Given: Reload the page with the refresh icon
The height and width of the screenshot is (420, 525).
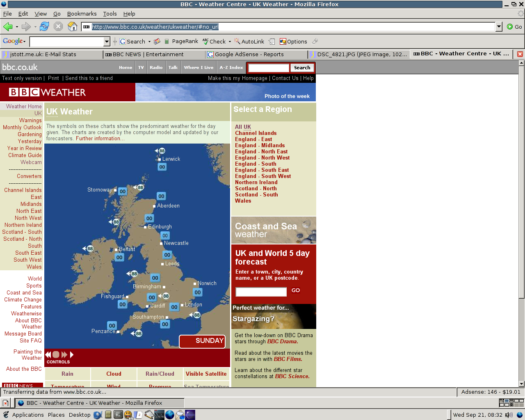Looking at the screenshot, I should 44,27.
